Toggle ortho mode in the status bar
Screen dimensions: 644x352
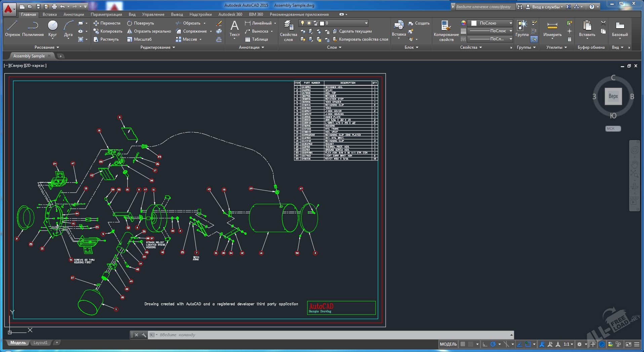point(485,344)
